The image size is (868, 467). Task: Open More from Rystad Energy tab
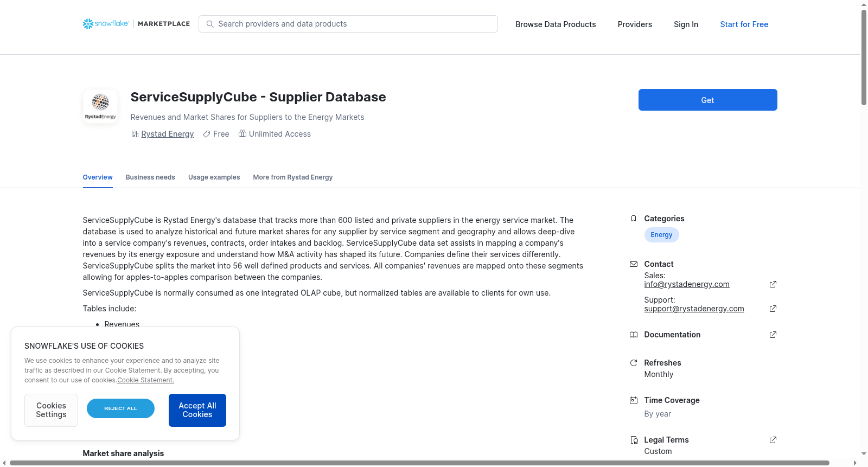click(292, 177)
